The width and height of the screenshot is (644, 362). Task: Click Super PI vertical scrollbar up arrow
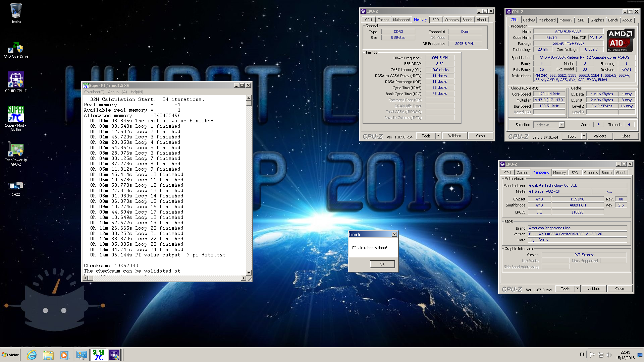[249, 98]
